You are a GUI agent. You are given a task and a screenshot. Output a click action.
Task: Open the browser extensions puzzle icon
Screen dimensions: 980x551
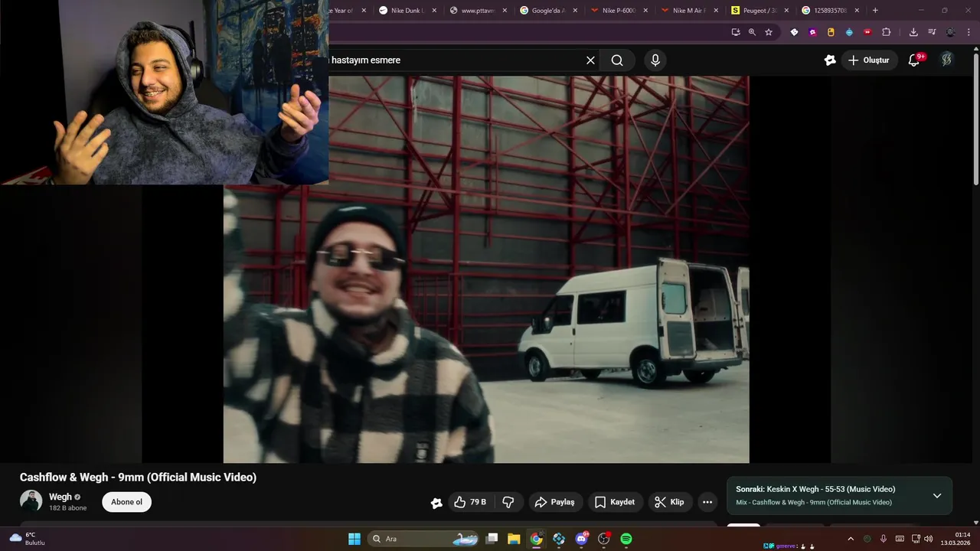887,32
